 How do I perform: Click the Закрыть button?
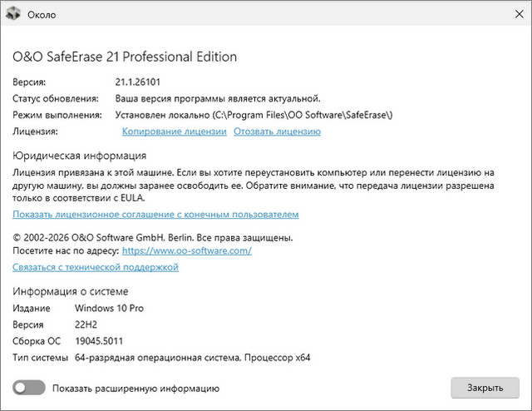click(485, 388)
